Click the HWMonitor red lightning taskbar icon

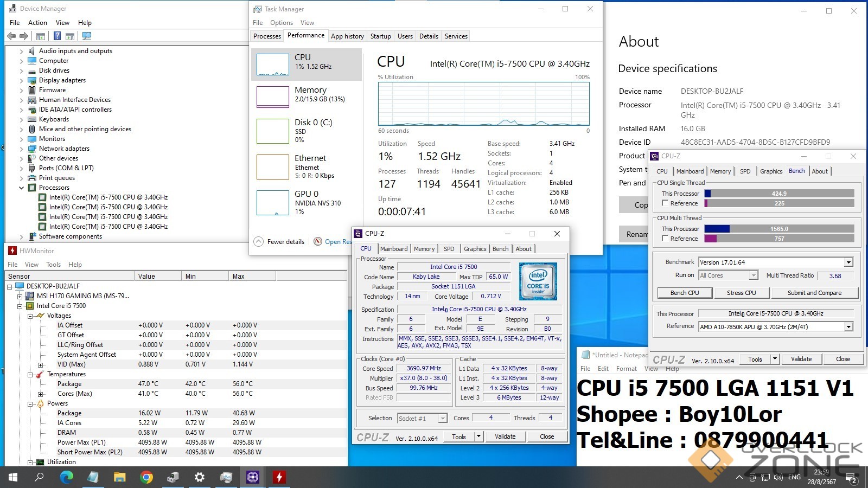click(279, 477)
